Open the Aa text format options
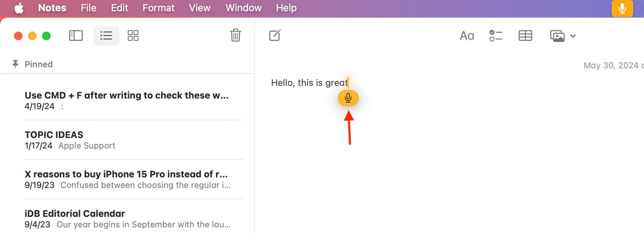 [x=467, y=36]
